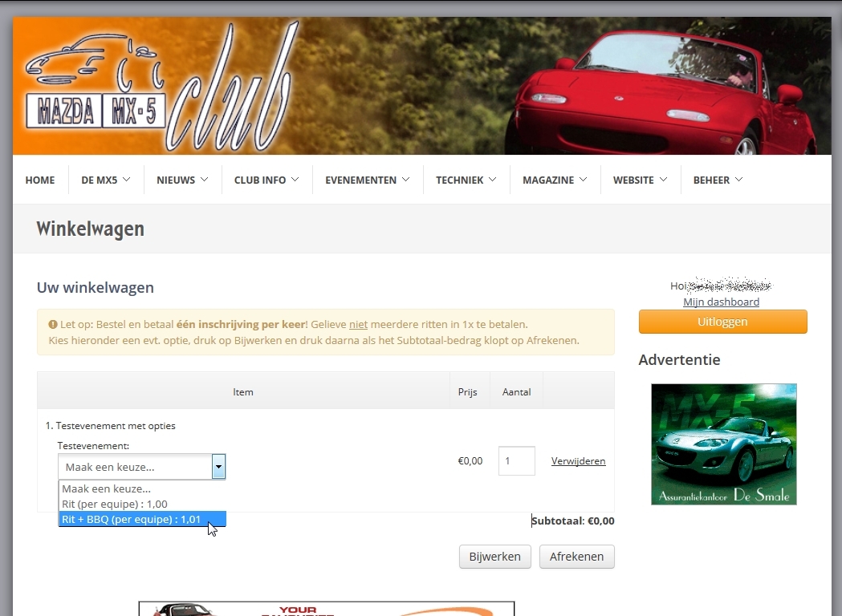This screenshot has width=842, height=616.
Task: Expand the BEHEER dropdown menu
Action: [x=718, y=180]
